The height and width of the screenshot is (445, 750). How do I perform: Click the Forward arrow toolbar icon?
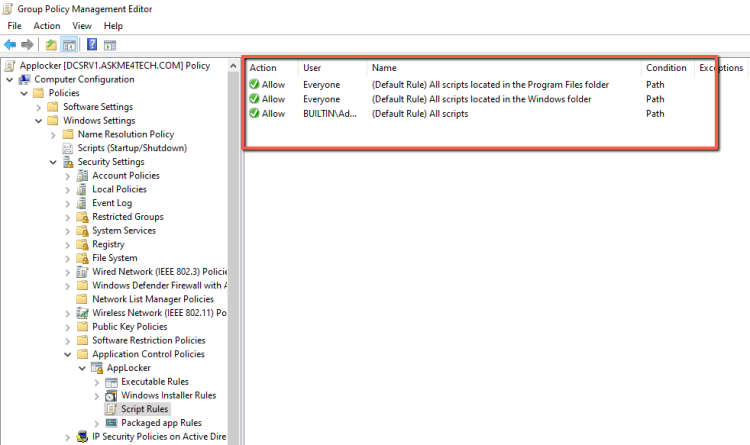[26, 45]
